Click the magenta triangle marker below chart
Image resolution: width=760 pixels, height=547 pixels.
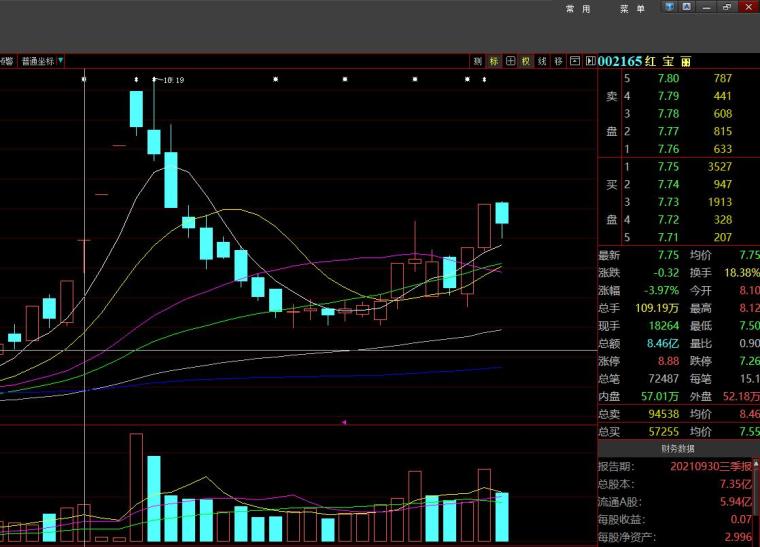[x=344, y=422]
